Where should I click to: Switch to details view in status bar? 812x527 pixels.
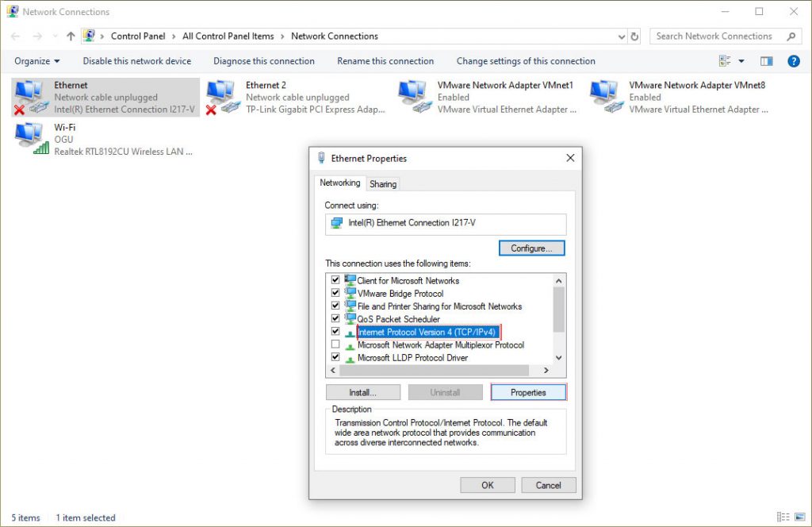783,517
